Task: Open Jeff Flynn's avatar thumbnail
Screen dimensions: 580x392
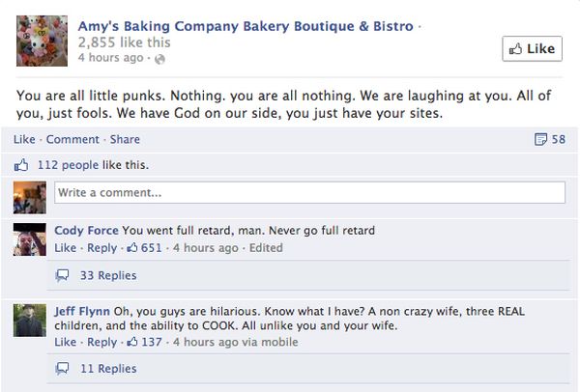Action: coord(30,320)
